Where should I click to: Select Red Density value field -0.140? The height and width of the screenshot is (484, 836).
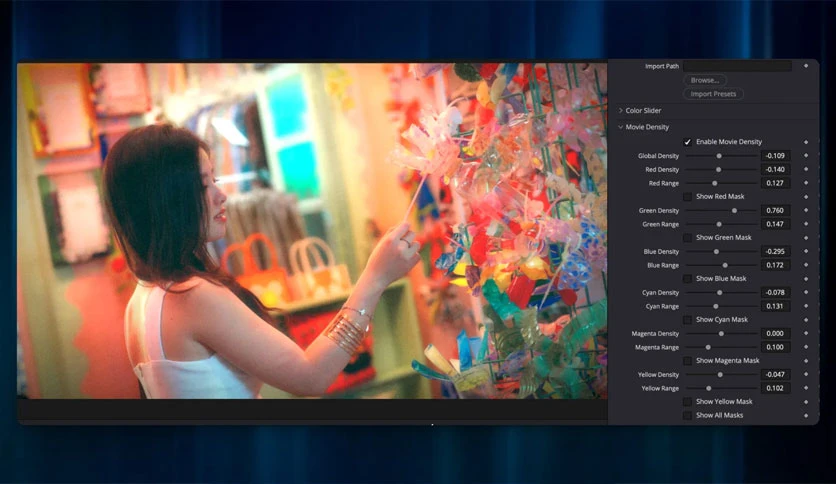click(775, 169)
